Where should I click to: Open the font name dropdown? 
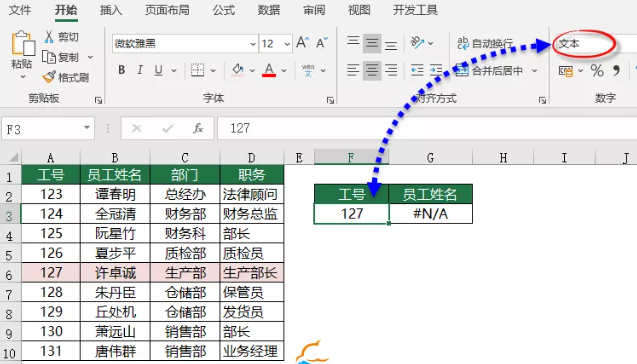[253, 43]
